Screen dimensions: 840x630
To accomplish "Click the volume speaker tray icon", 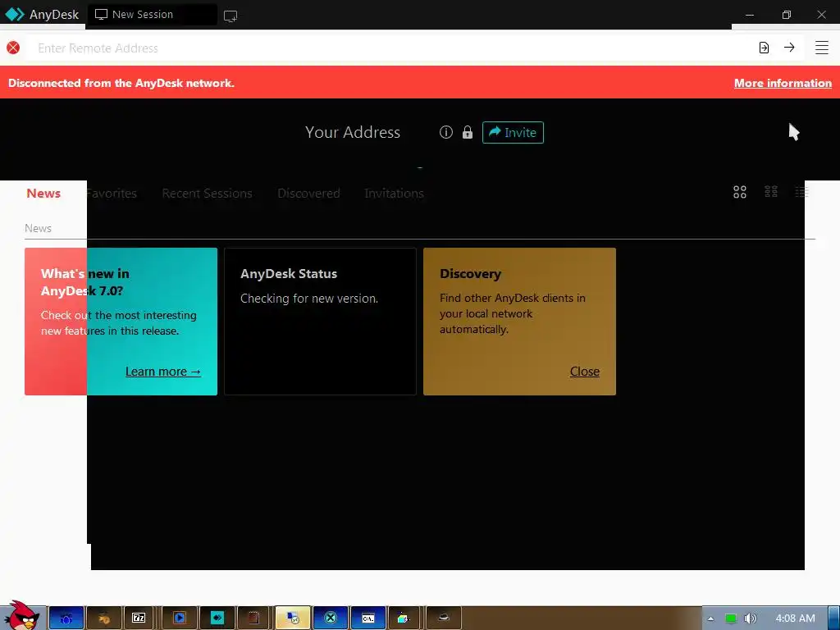I will (x=751, y=619).
